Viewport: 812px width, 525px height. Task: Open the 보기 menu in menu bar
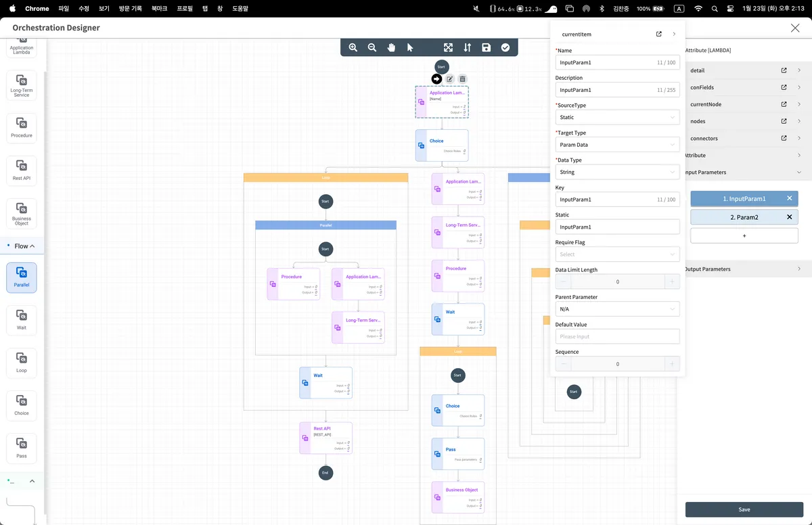click(104, 9)
